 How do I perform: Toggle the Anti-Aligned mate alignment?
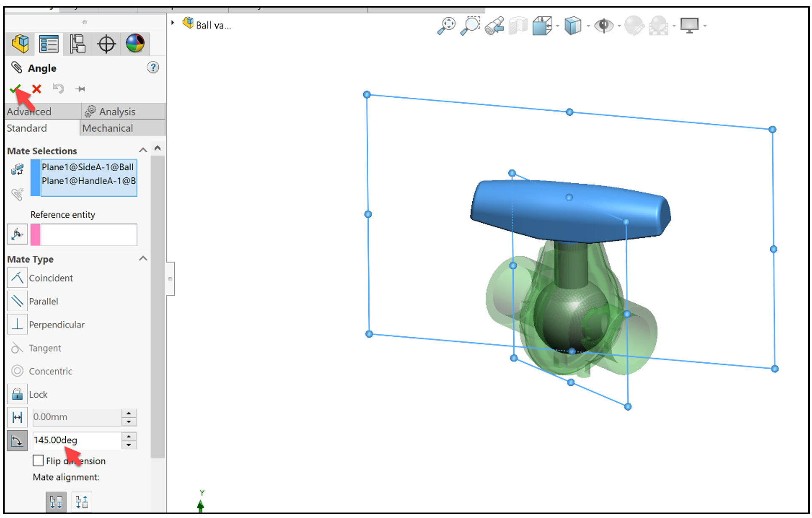click(x=81, y=501)
